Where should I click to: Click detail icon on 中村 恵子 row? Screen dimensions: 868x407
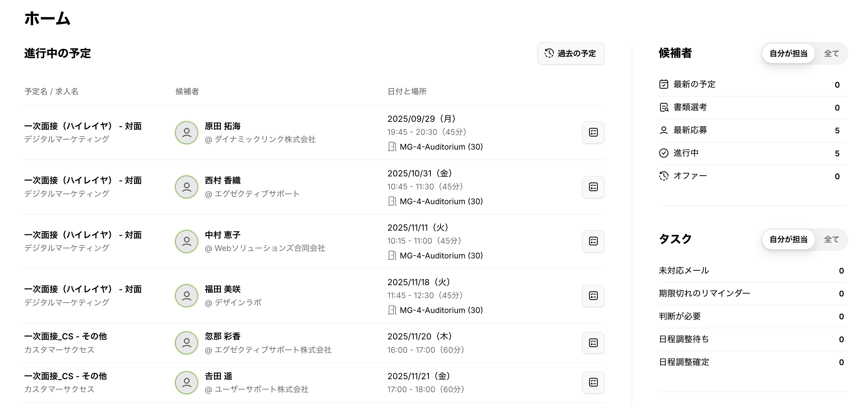[593, 241]
